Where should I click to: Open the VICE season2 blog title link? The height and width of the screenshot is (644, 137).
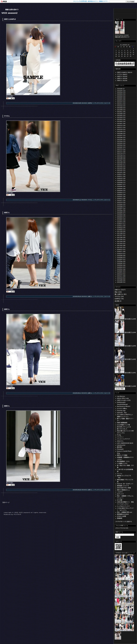(x=9, y=13)
